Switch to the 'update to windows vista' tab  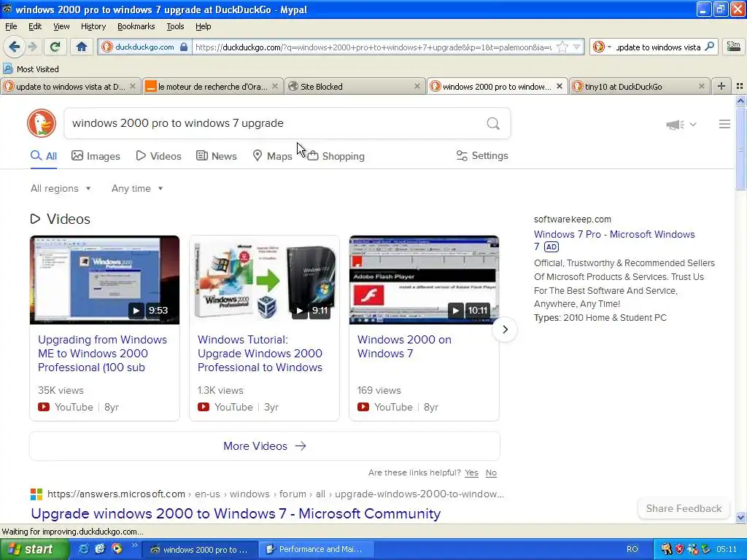71,86
